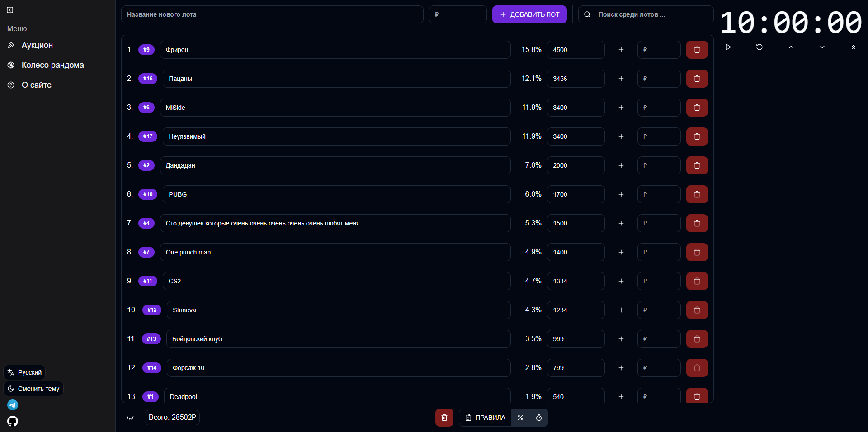Delete the Фрирен lot

[x=697, y=50]
